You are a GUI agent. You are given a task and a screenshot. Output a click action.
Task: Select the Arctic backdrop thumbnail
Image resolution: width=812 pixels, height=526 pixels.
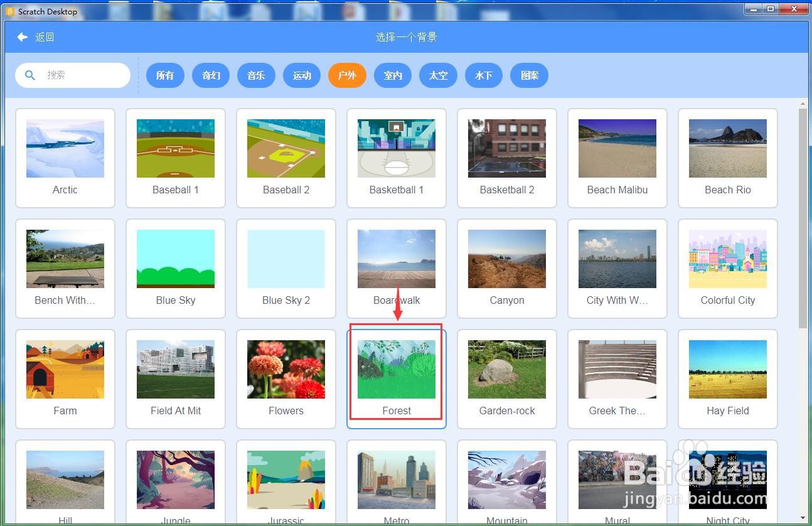point(65,148)
